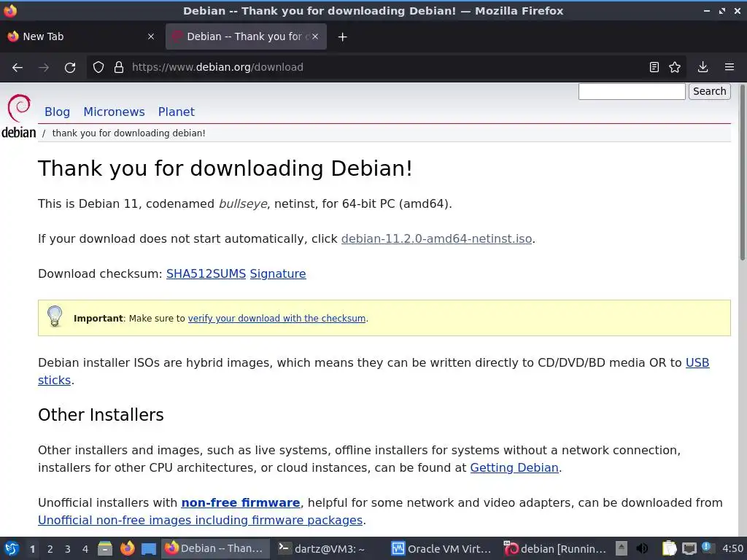Focus the site search input field
Screen dimensions: 747x560
coord(632,91)
